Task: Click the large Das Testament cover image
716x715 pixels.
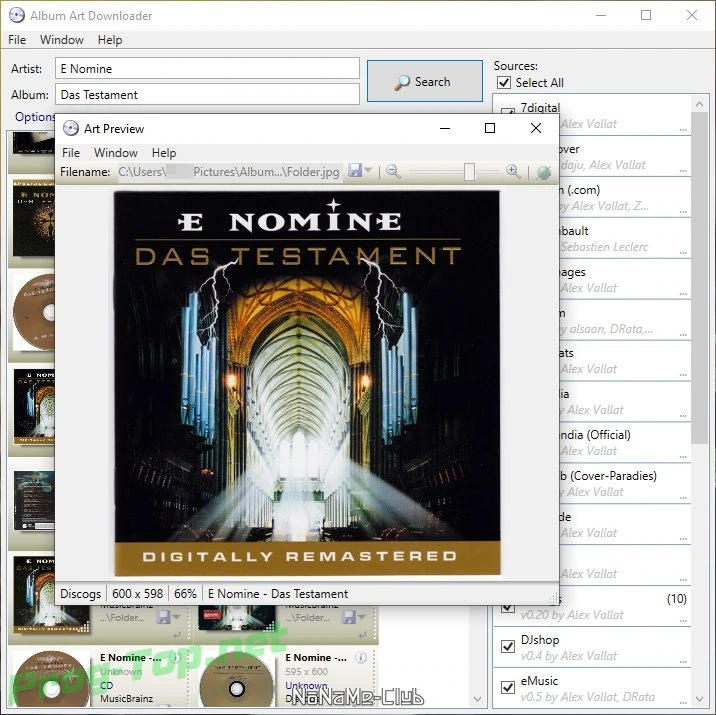Action: [307, 383]
